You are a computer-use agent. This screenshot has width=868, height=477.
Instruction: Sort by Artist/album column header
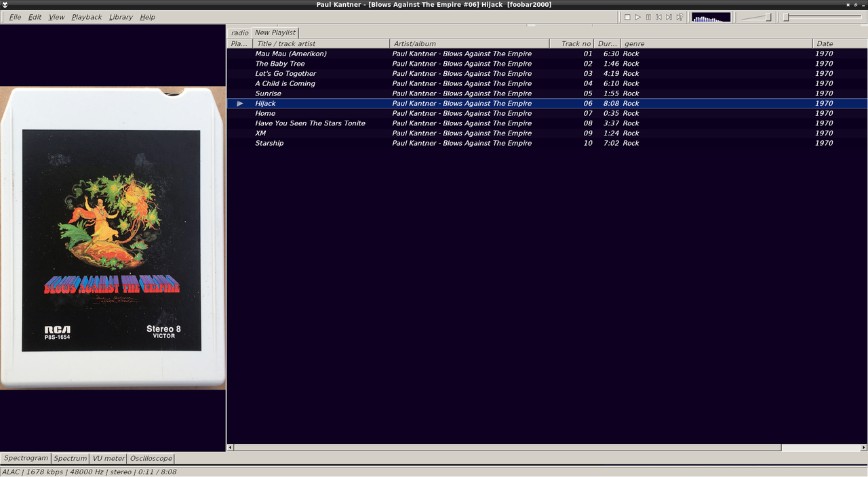(469, 43)
